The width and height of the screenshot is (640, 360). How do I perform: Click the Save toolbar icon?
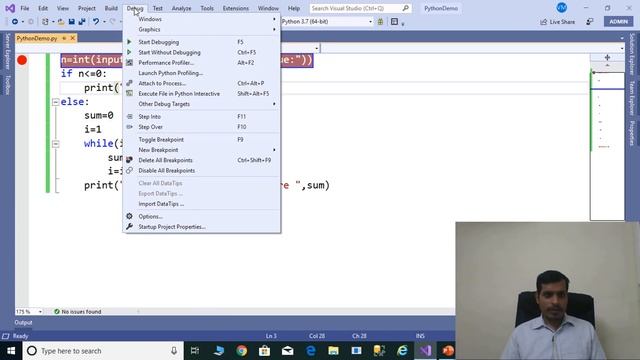pos(71,22)
